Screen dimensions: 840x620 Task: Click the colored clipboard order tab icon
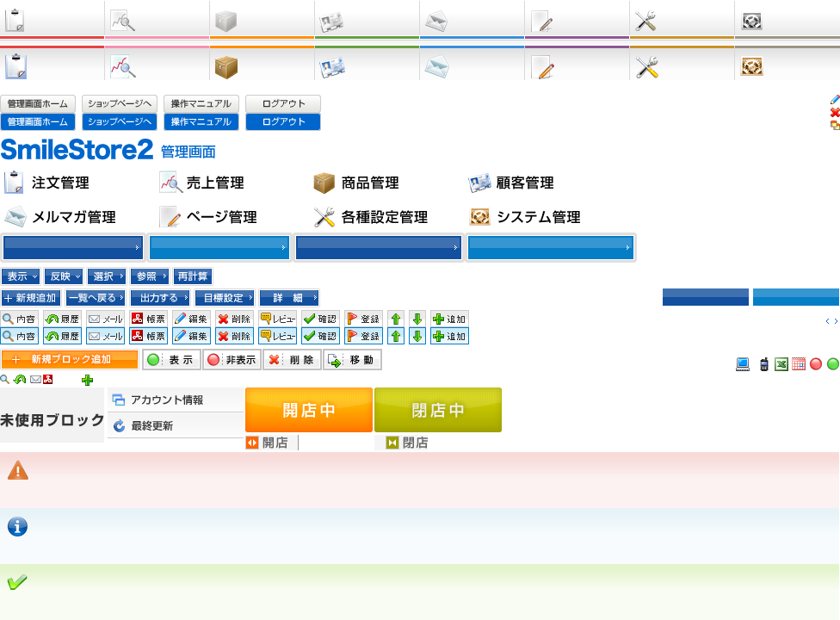coord(15,66)
